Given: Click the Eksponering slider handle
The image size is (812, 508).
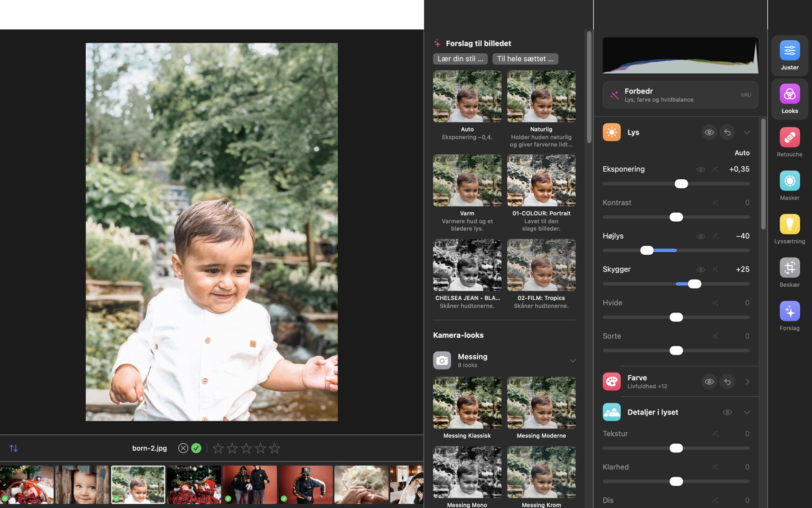Looking at the screenshot, I should (x=681, y=184).
